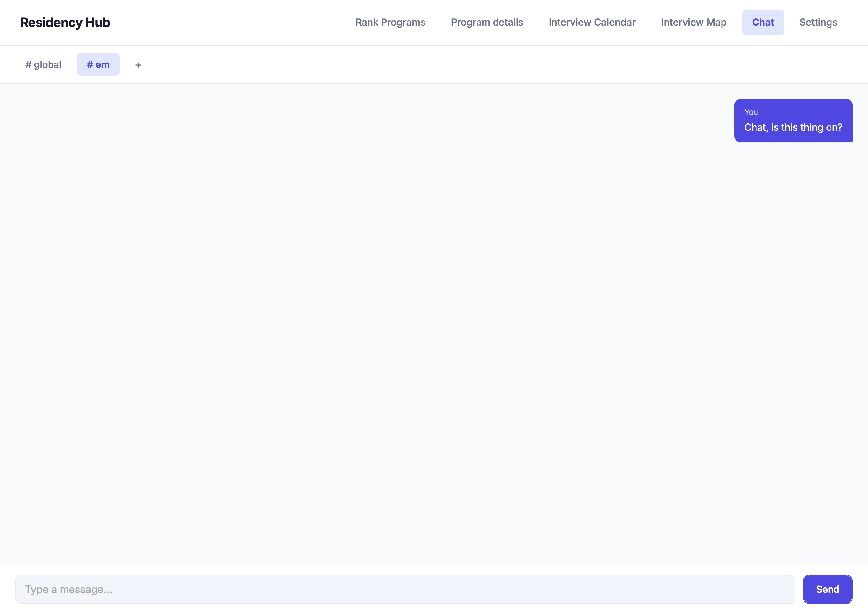Open the Settings page
This screenshot has width=868, height=614.
pos(818,22)
